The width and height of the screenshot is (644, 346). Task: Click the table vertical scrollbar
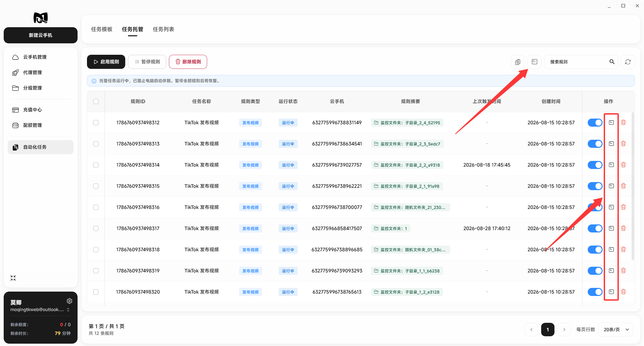click(633, 186)
